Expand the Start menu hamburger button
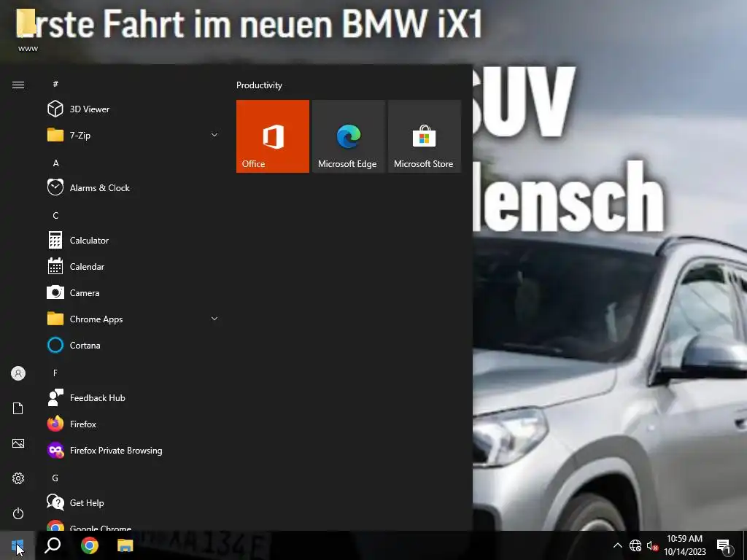 click(18, 85)
